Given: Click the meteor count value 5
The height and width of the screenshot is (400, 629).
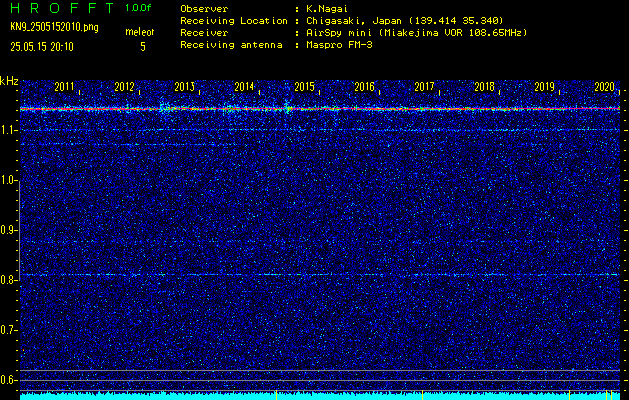Looking at the screenshot, I should click(143, 47).
